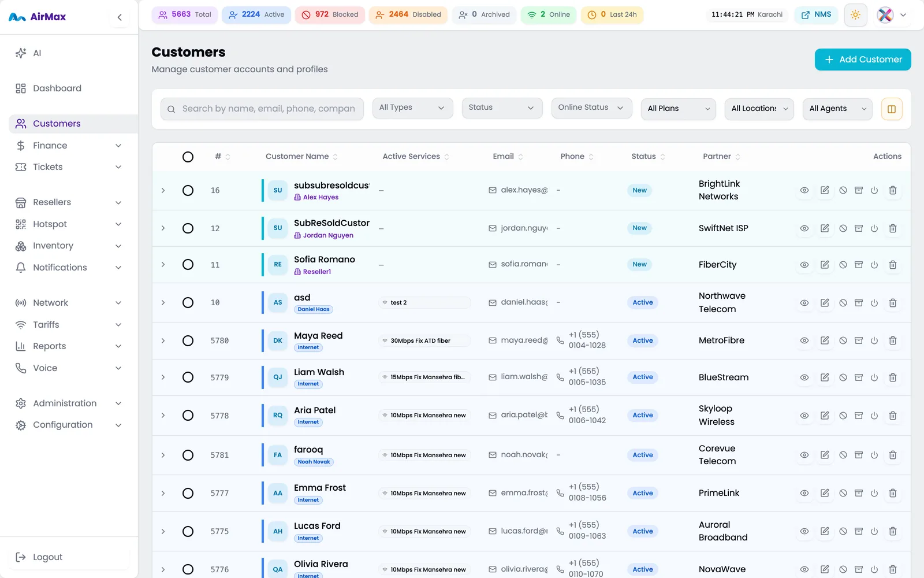The width and height of the screenshot is (924, 578).
Task: Expand the Finance sidebar menu
Action: 69,146
